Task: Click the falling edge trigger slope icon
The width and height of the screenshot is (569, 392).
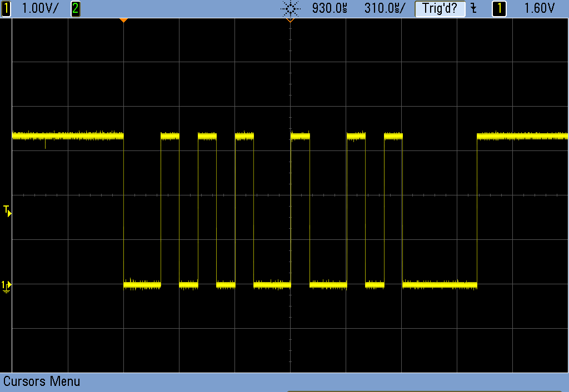Action: [x=473, y=8]
